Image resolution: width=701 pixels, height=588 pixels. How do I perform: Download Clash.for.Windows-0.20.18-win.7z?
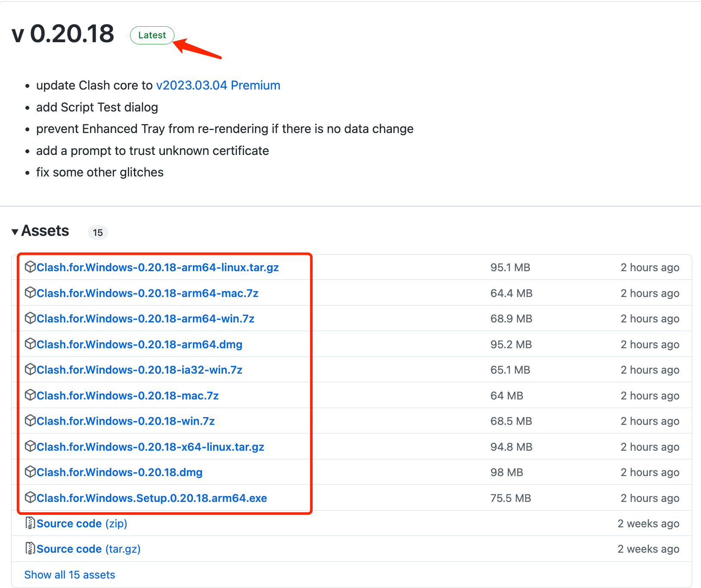pos(125,421)
